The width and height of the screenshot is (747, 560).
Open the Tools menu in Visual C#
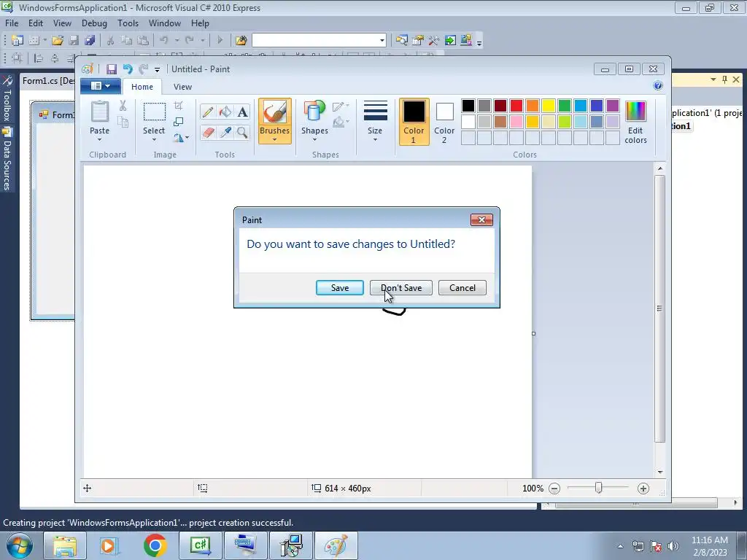tap(128, 23)
